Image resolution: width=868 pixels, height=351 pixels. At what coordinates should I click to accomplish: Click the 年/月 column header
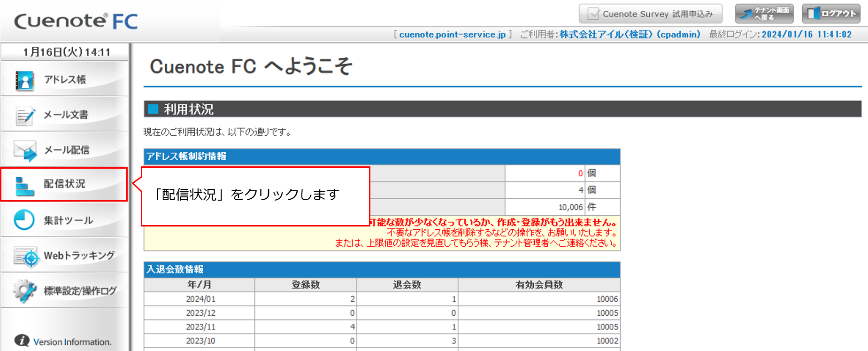(200, 285)
